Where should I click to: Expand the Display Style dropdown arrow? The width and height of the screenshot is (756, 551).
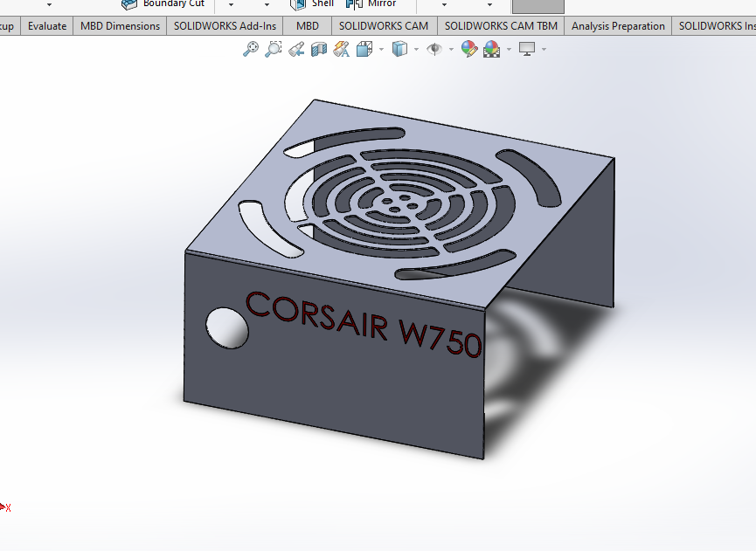pos(416,50)
